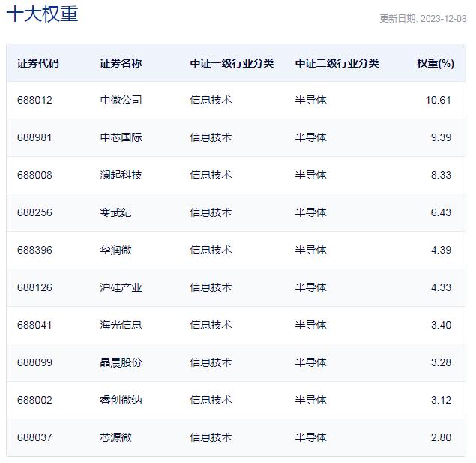Select security code 688099
The width and height of the screenshot is (476, 463).
pos(34,362)
